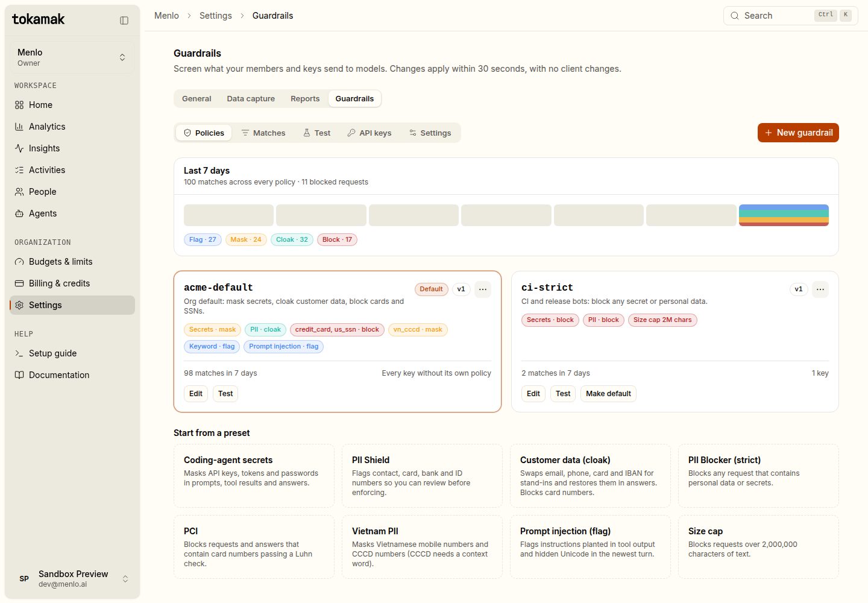Open Documentation from the Help section
The width and height of the screenshot is (868, 603).
point(72,375)
